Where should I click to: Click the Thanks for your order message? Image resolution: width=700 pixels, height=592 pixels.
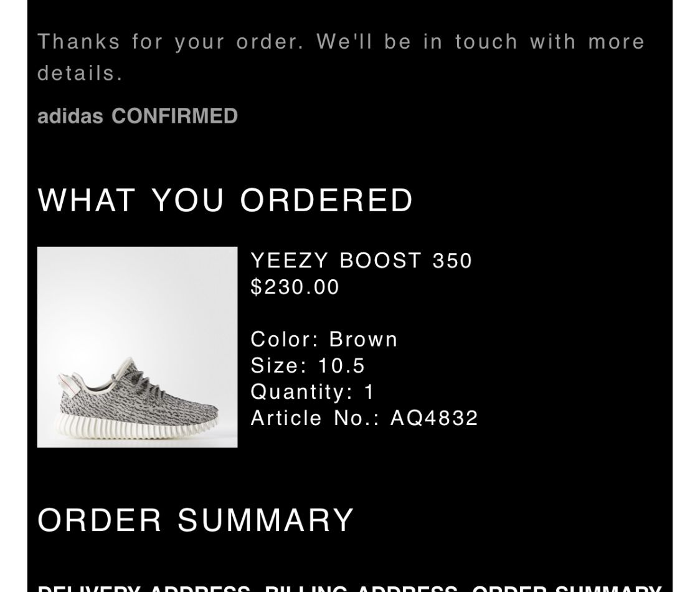click(341, 57)
